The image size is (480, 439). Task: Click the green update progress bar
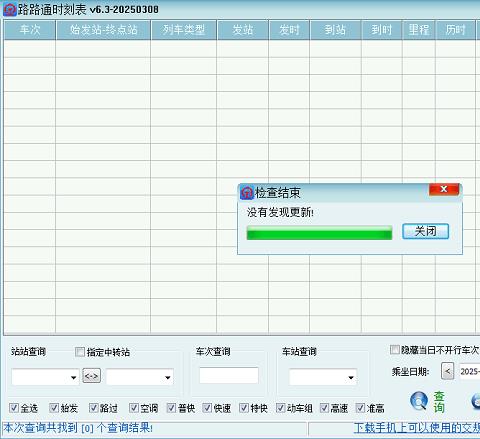click(319, 233)
